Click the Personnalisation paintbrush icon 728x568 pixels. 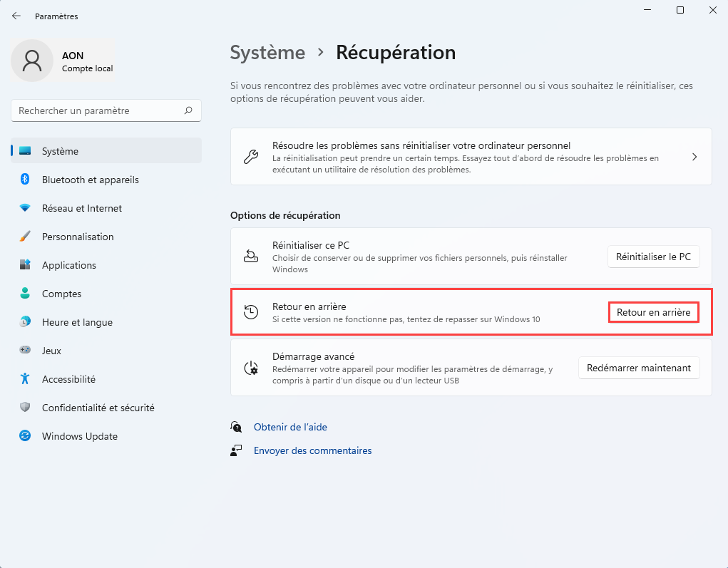[x=25, y=237]
